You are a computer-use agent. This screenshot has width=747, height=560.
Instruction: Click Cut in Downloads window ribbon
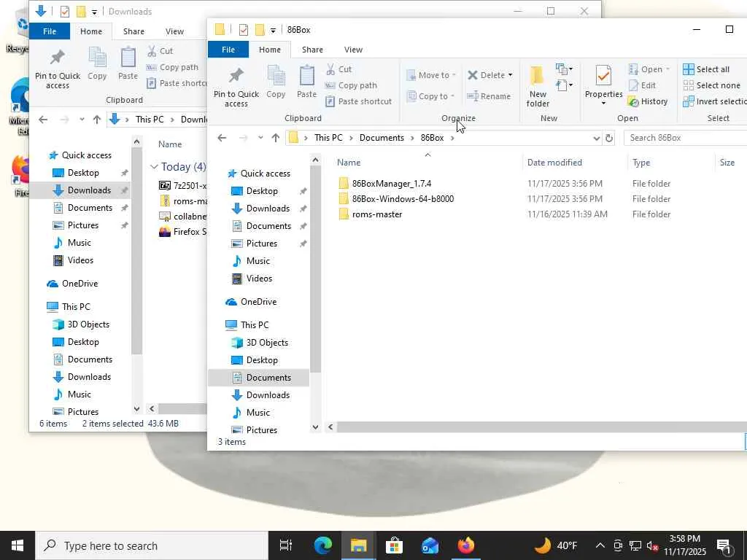coord(160,51)
